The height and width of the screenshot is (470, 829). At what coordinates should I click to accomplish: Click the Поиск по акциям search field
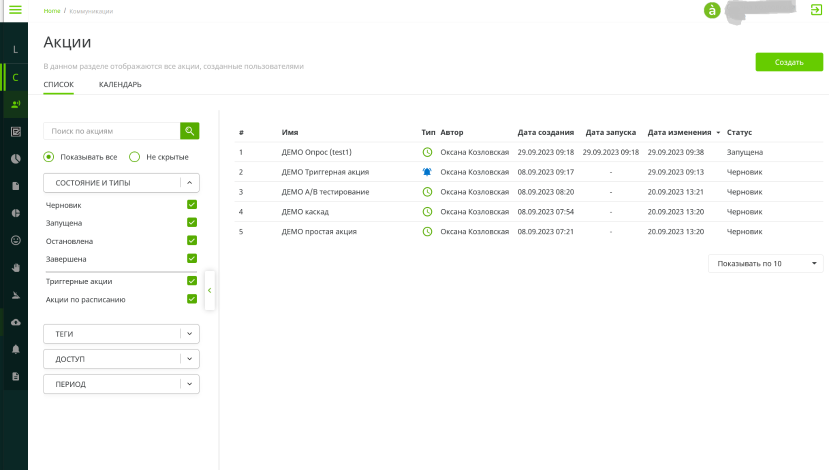(x=112, y=131)
